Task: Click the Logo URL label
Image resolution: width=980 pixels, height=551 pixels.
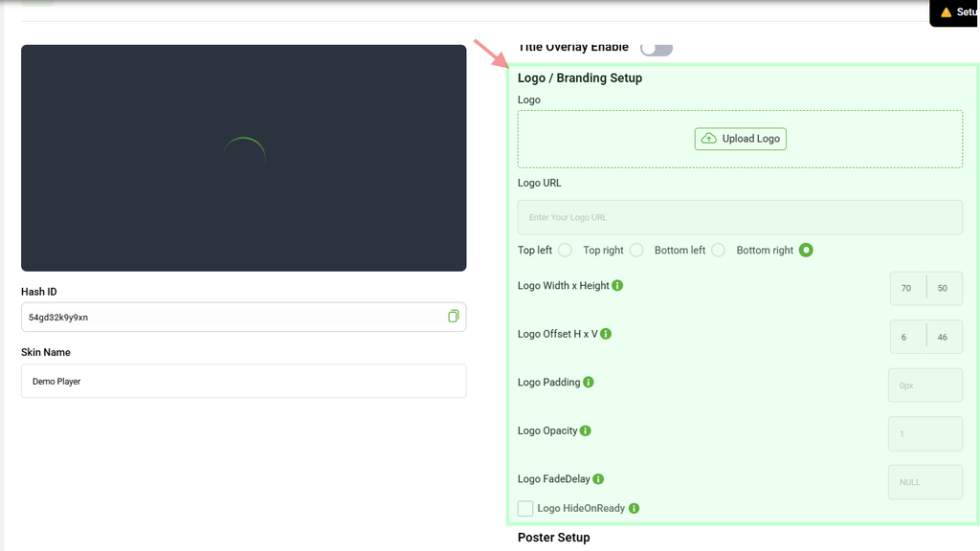Action: (x=540, y=183)
